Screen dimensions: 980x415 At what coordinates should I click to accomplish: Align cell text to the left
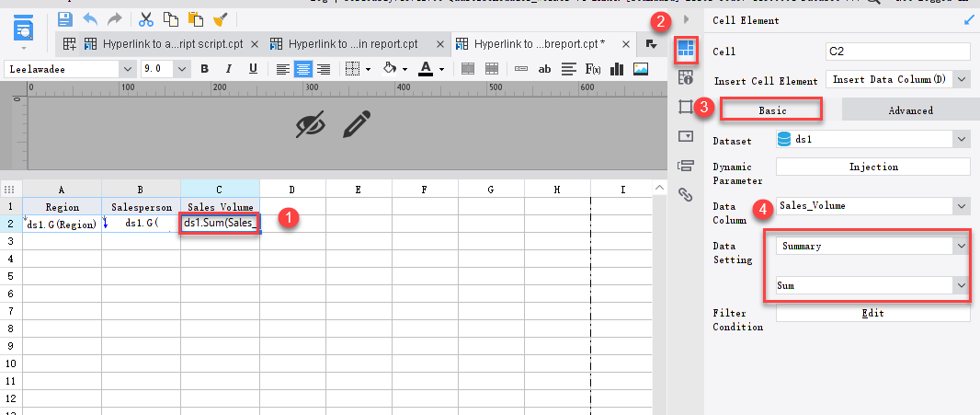tap(283, 69)
